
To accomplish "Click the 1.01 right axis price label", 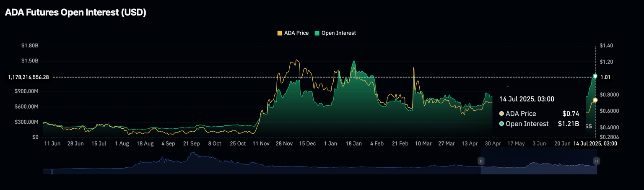I will click(x=605, y=77).
